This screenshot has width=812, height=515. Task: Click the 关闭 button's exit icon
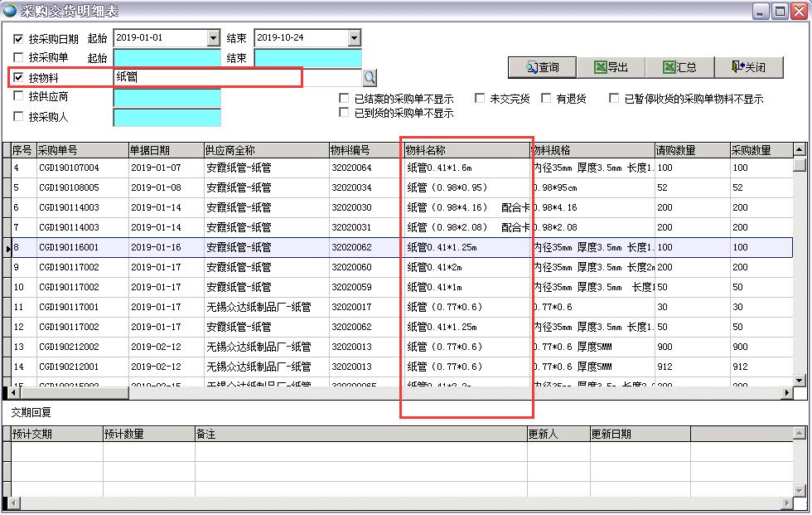pos(737,68)
